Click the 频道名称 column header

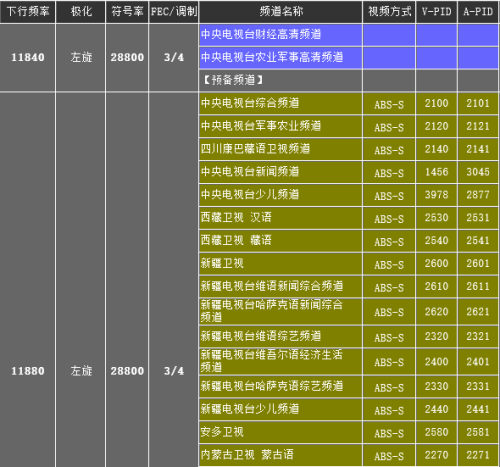pos(281,12)
